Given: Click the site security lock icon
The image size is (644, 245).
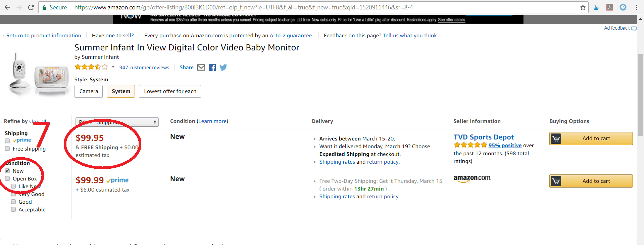Looking at the screenshot, I should [44, 7].
